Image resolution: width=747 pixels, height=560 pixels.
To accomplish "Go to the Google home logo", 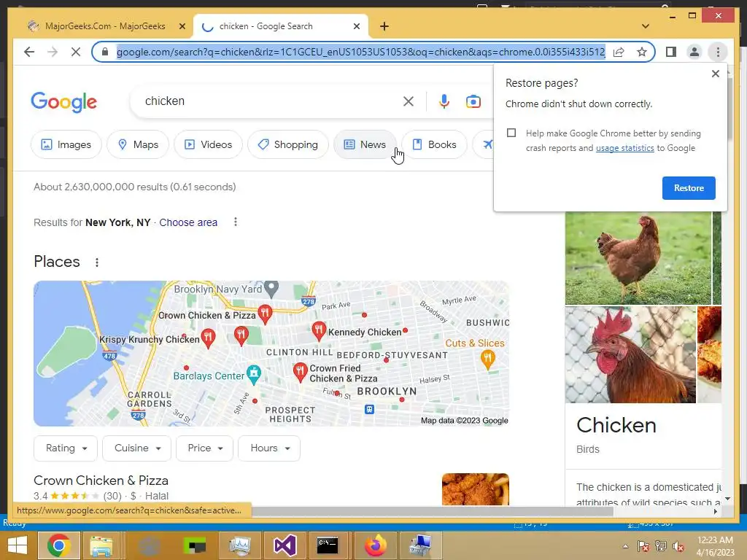I will point(64,101).
